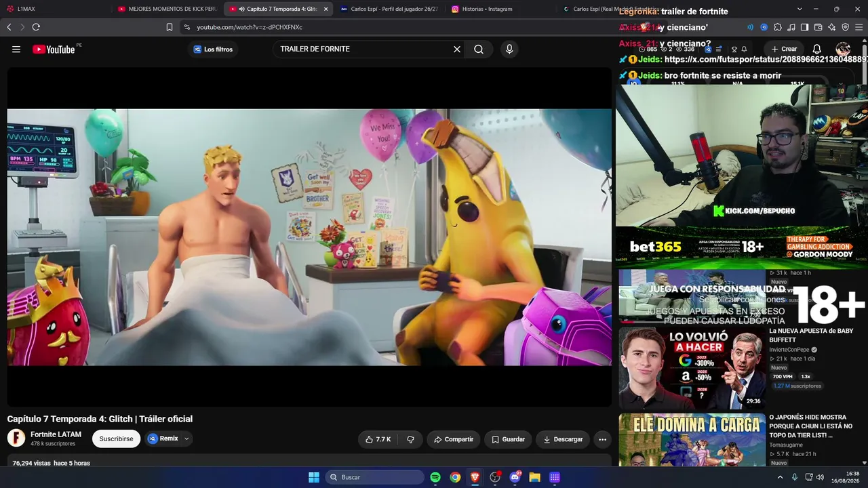
Task: Bookmark this page
Action: click(x=170, y=27)
